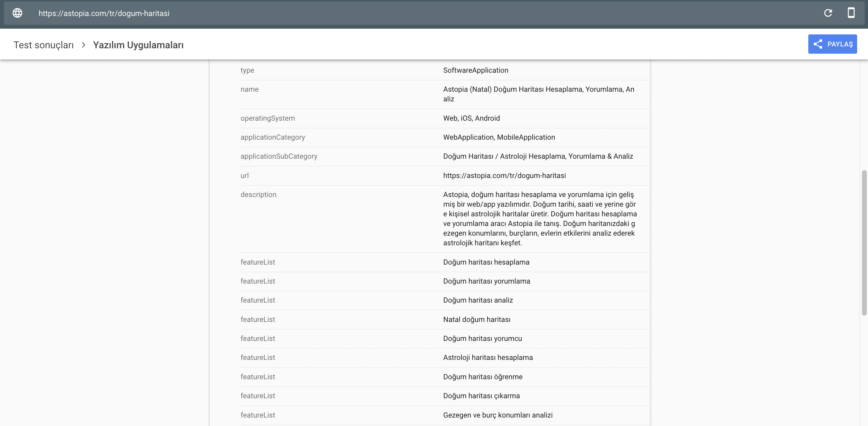868x426 pixels.
Task: Select the type row showing SoftwareApplication
Action: click(x=476, y=70)
